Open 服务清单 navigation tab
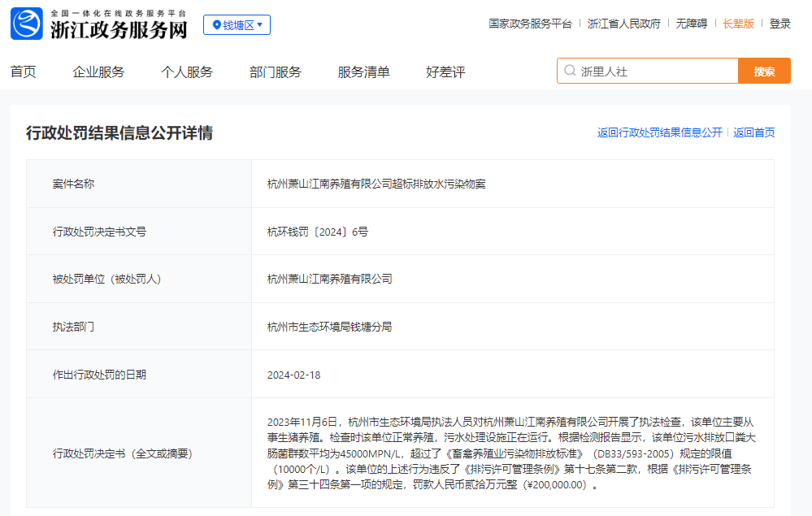 tap(363, 72)
